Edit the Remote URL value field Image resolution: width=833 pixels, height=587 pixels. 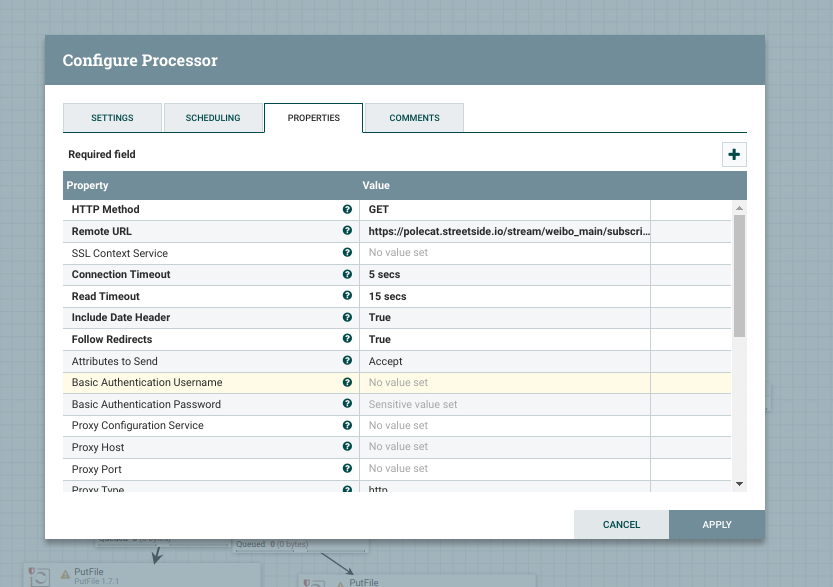click(x=505, y=231)
